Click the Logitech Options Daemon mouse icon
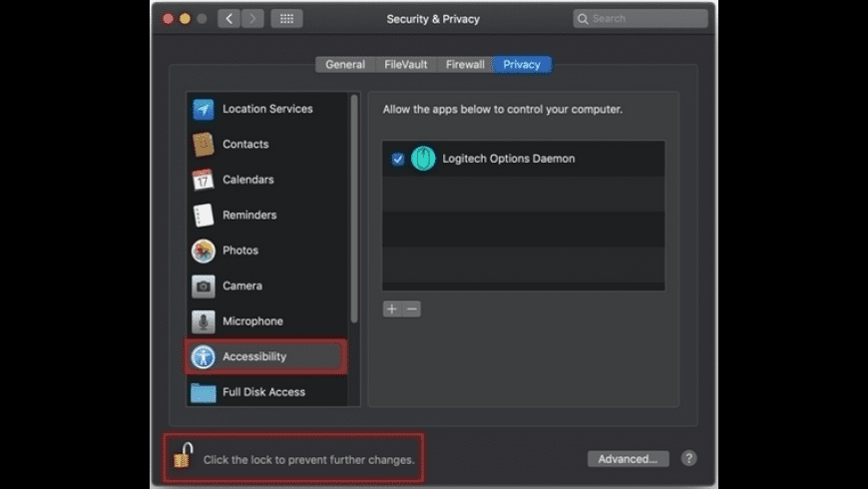This screenshot has width=868, height=489. 423,159
